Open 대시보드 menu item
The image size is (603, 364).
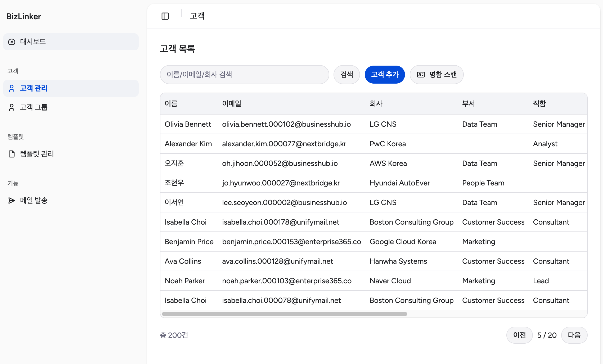(33, 42)
